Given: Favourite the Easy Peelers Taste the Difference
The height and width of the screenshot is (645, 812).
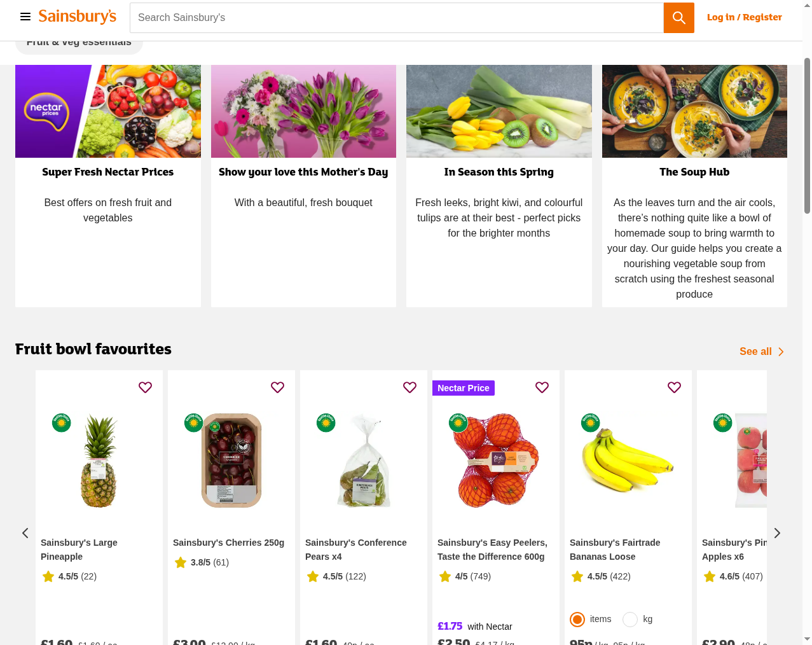Looking at the screenshot, I should coord(542,386).
